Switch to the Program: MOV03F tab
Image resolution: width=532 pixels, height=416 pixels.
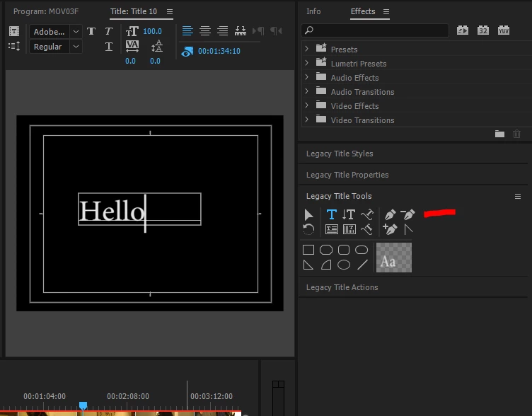tap(46, 11)
